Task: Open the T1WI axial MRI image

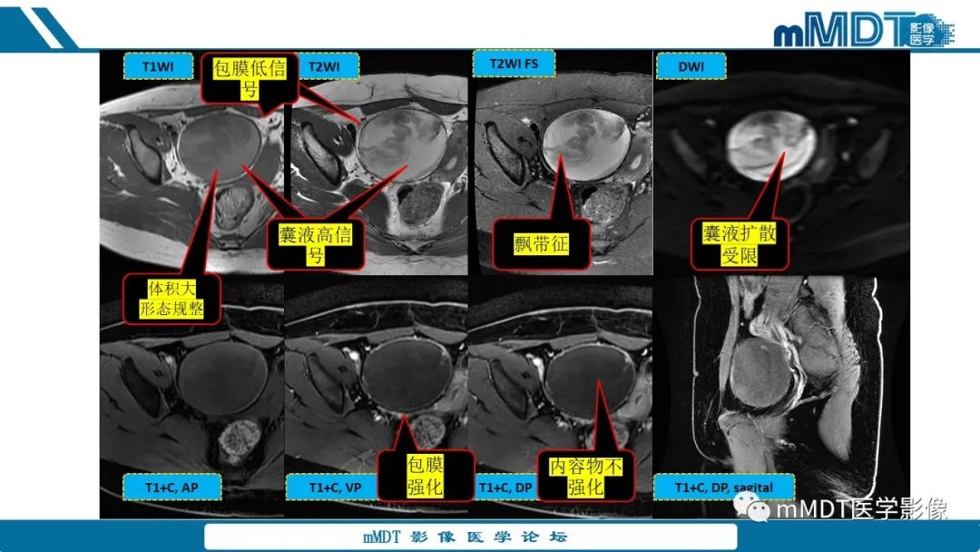Action: pos(192,163)
